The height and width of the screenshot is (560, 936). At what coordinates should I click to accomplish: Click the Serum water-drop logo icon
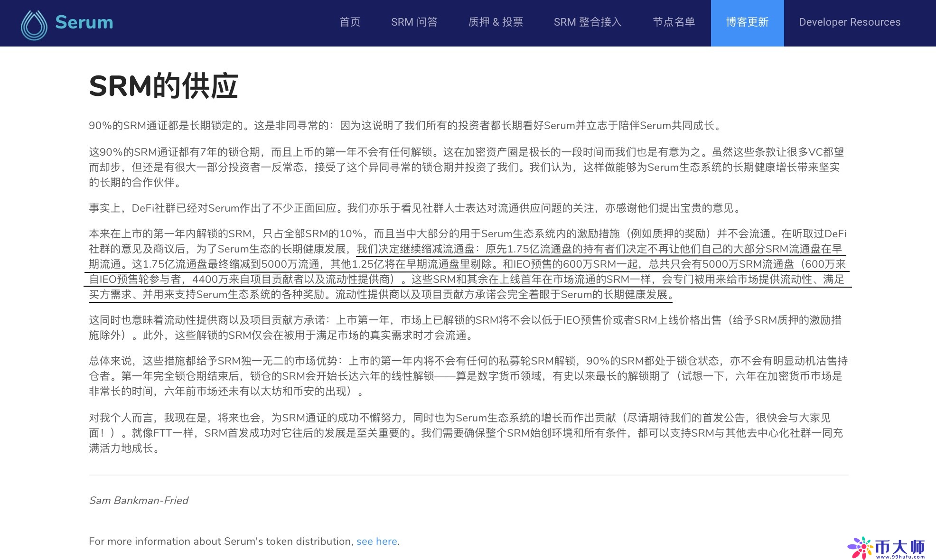tap(34, 25)
